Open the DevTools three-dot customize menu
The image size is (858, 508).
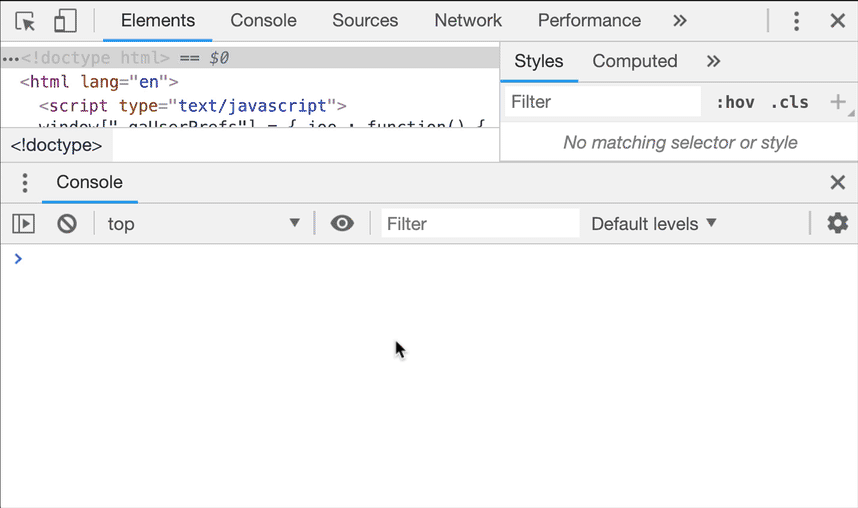796,21
